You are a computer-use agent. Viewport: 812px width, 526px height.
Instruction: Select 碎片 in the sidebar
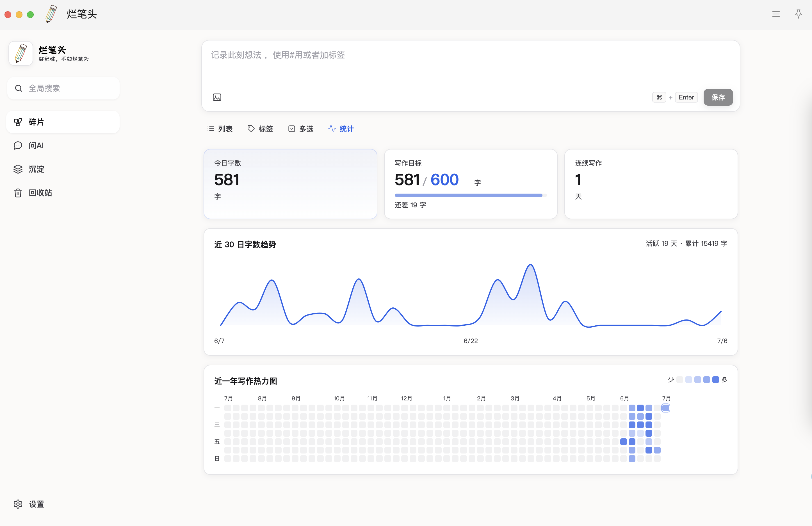pyautogui.click(x=63, y=122)
